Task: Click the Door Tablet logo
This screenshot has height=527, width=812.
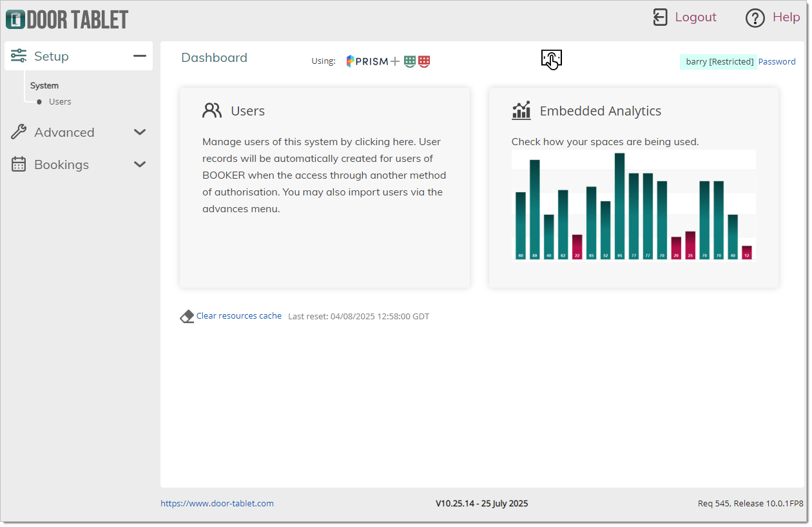Action: pyautogui.click(x=67, y=19)
